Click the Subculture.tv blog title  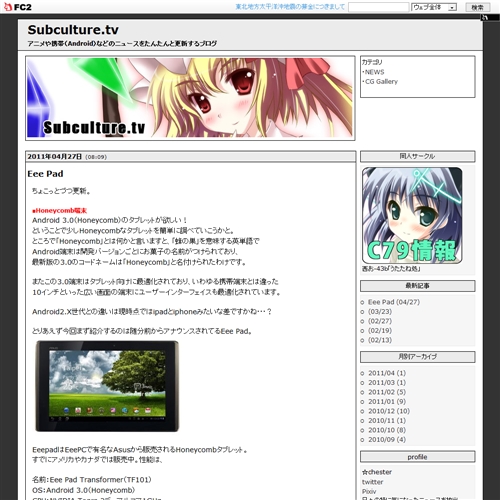(x=73, y=30)
